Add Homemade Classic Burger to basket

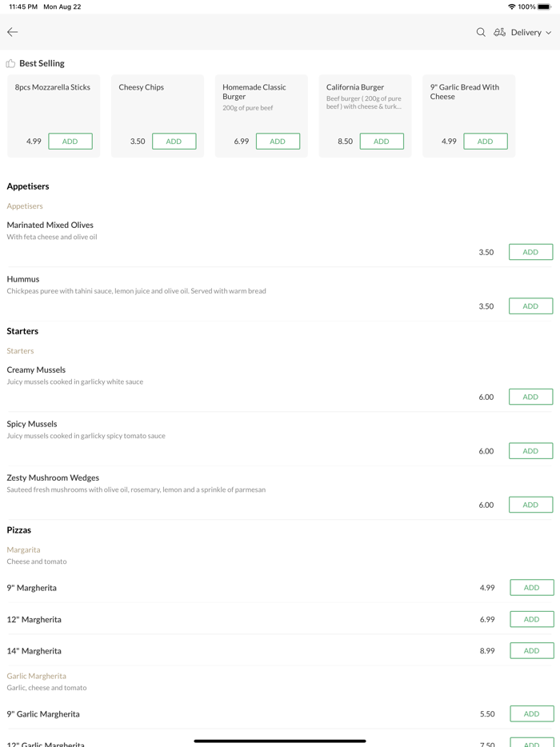(278, 142)
